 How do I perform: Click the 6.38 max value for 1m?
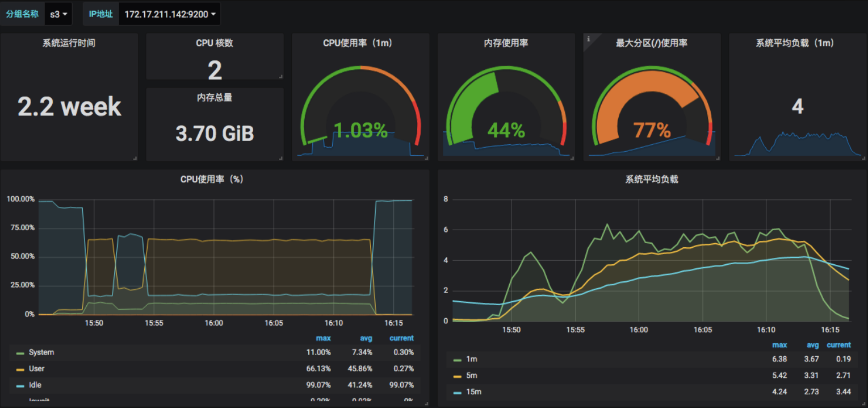(x=780, y=359)
